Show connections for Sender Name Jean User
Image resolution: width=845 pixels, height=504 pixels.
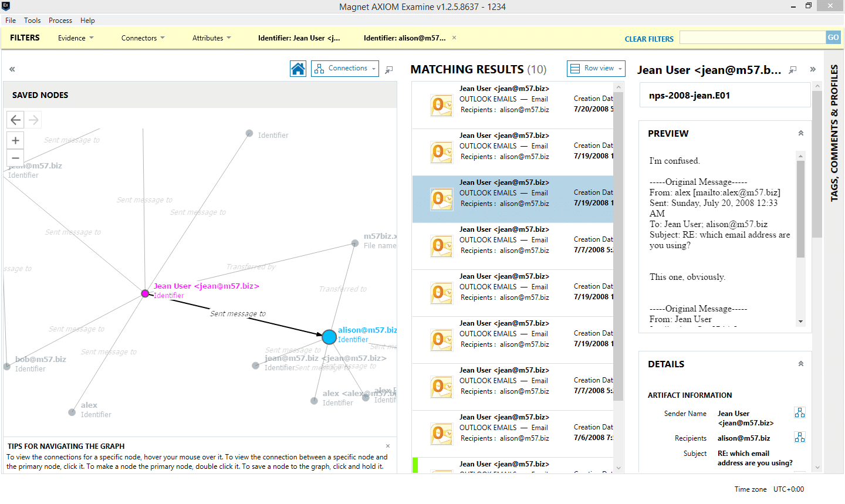point(800,413)
